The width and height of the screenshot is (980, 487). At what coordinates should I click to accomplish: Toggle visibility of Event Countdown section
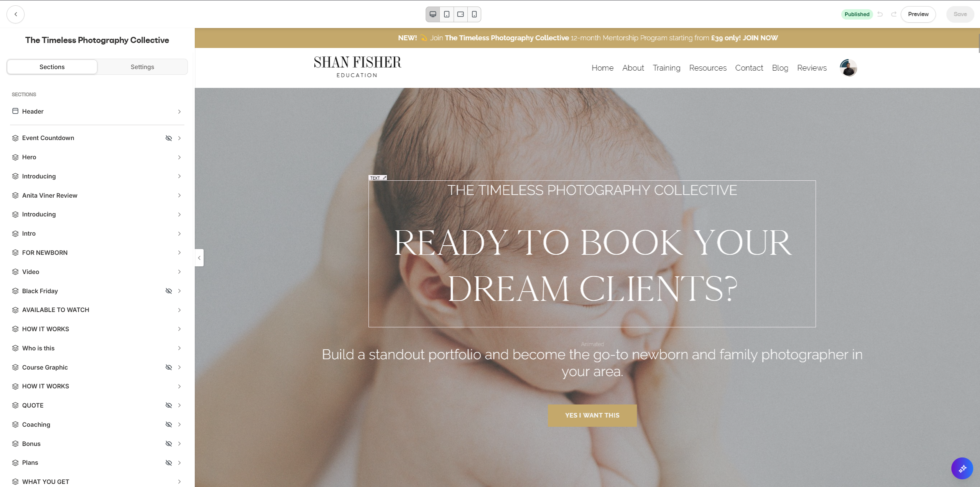168,138
